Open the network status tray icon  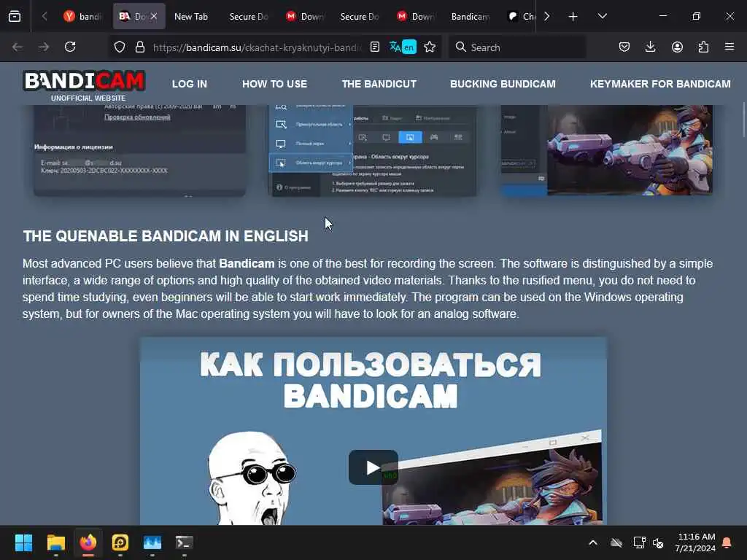coord(639,542)
